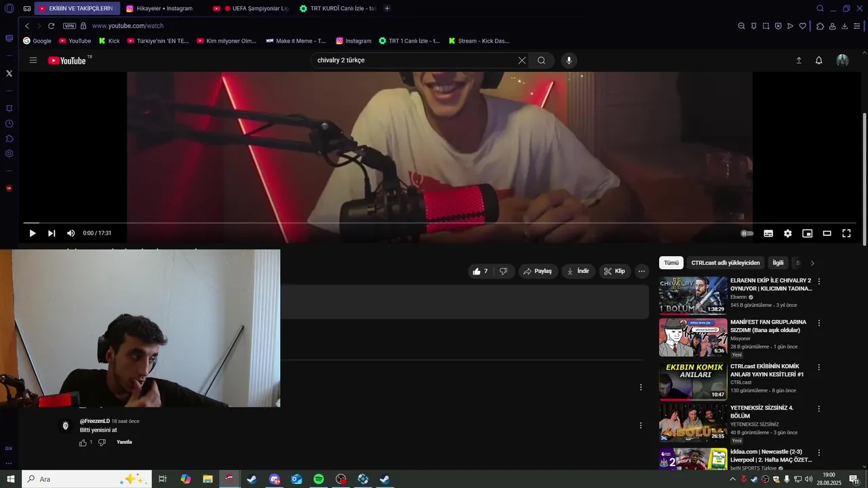This screenshot has width=868, height=488.
Task: Go back in browser history
Action: tap(27, 26)
